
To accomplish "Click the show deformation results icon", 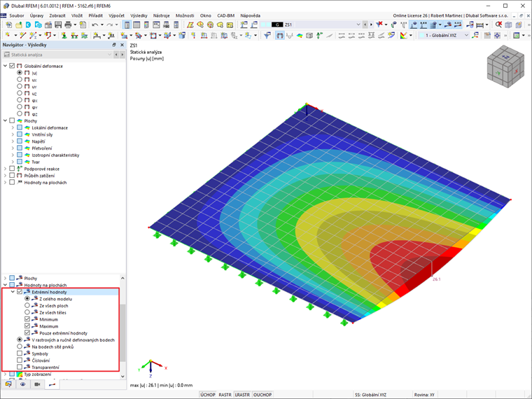I will (x=279, y=35).
